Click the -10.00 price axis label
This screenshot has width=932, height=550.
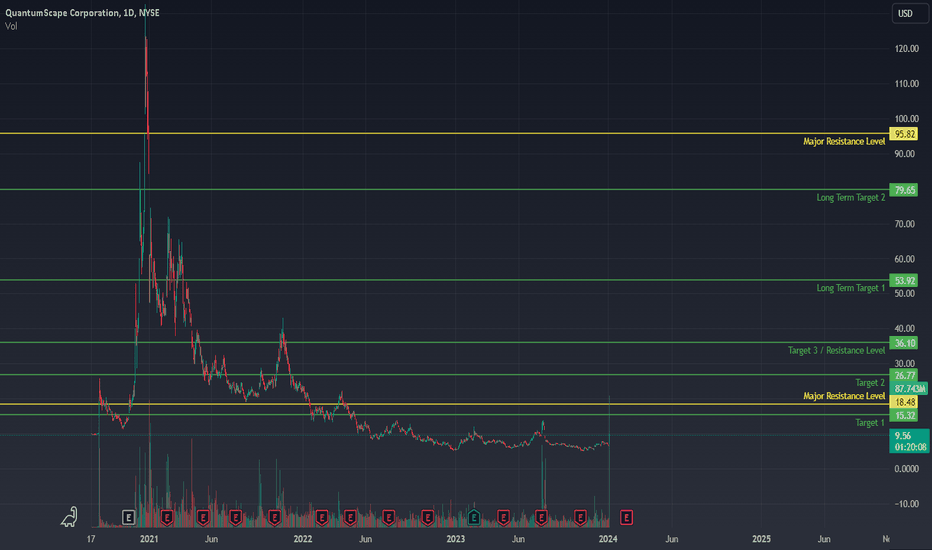click(x=906, y=504)
